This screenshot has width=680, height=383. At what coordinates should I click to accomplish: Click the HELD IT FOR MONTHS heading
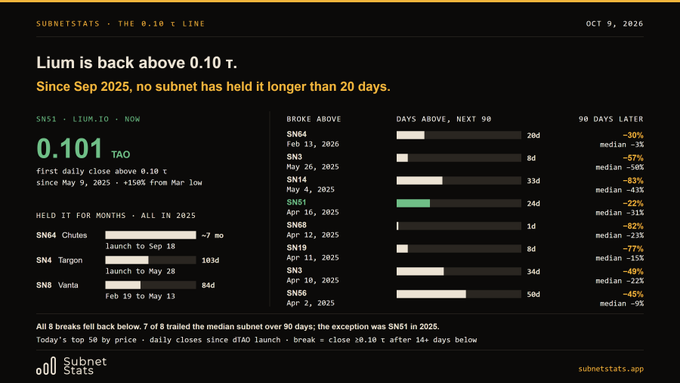point(116,216)
